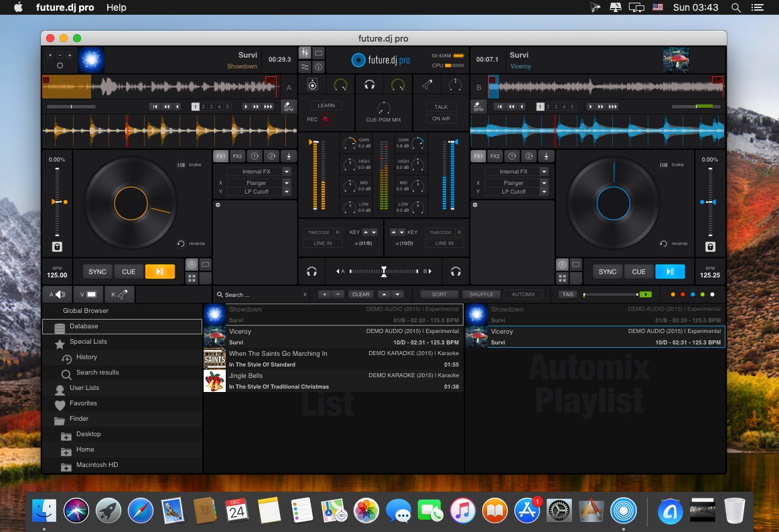Enable SYNC on deck A
This screenshot has width=779, height=532.
96,271
